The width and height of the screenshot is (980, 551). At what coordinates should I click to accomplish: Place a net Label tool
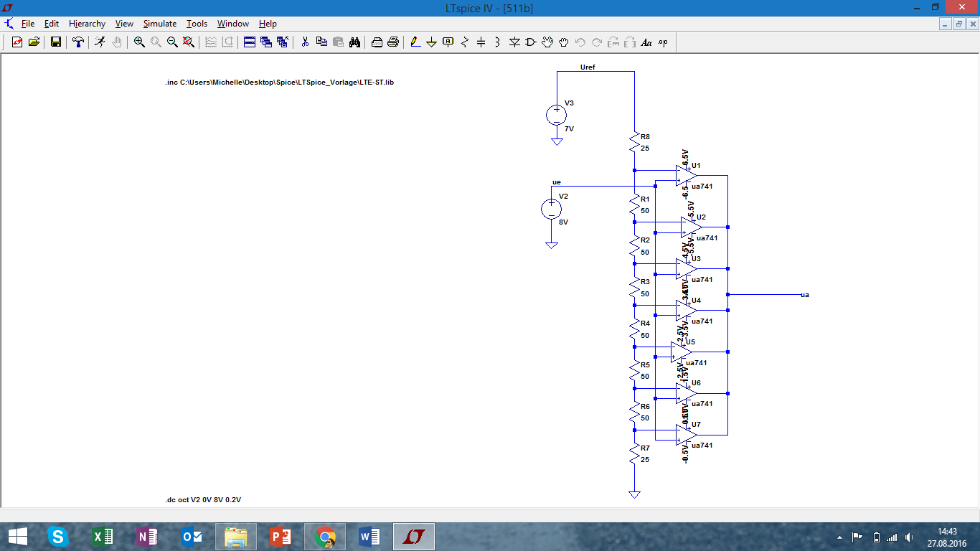tap(448, 42)
